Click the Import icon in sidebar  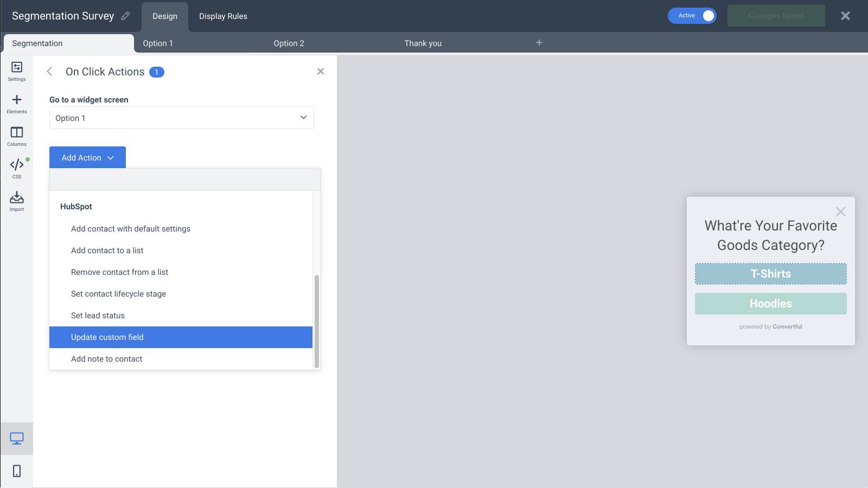coord(17,201)
